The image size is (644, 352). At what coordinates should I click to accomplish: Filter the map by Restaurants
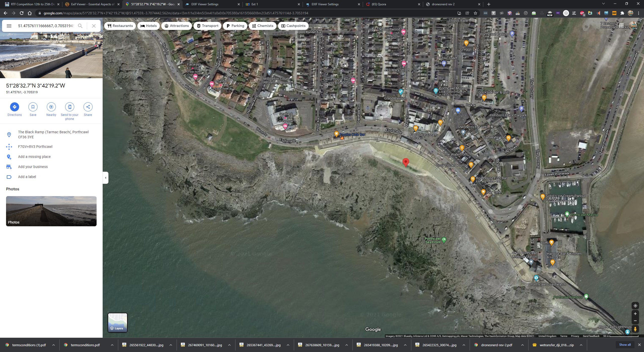[x=120, y=26]
